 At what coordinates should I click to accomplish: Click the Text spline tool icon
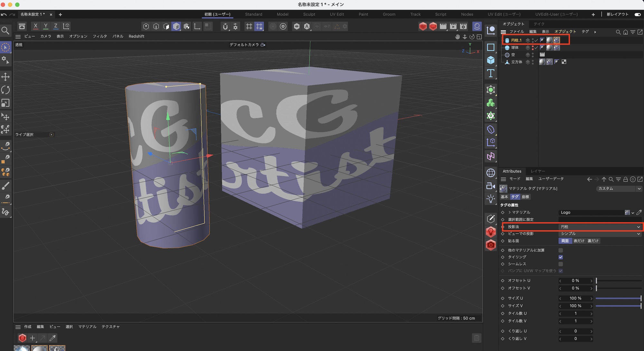pos(491,73)
